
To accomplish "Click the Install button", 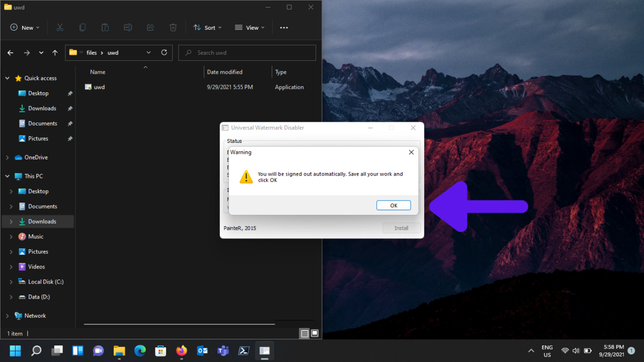I will [x=401, y=228].
